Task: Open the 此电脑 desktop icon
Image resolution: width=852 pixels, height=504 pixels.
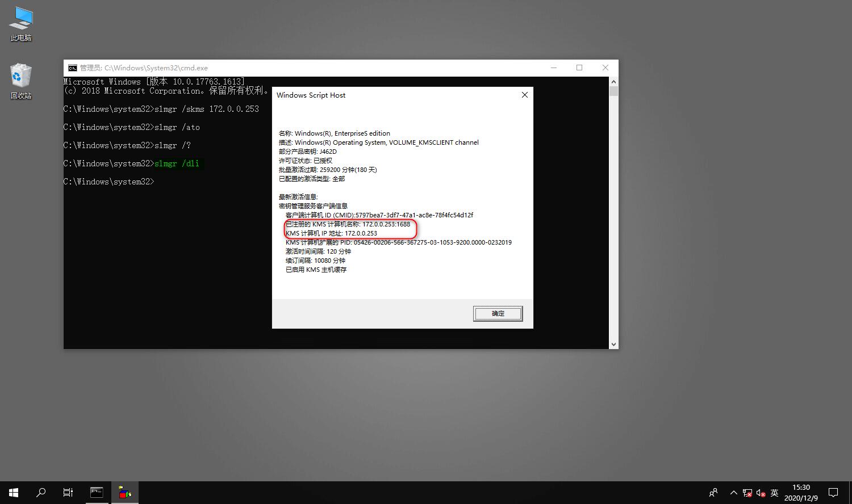Action: point(21,24)
